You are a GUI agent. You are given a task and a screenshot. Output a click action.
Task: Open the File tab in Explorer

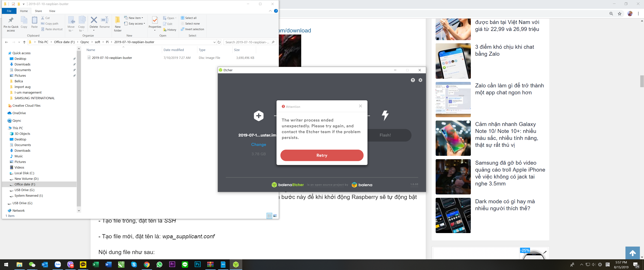click(x=9, y=11)
